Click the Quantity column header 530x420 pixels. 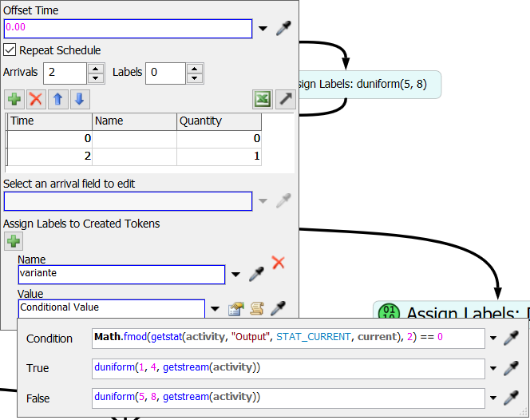[219, 121]
